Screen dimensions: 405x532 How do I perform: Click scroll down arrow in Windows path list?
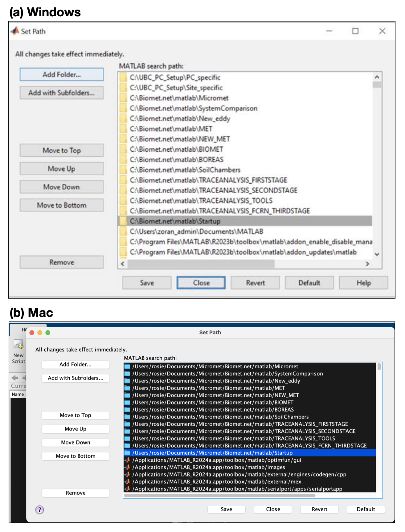pyautogui.click(x=377, y=254)
